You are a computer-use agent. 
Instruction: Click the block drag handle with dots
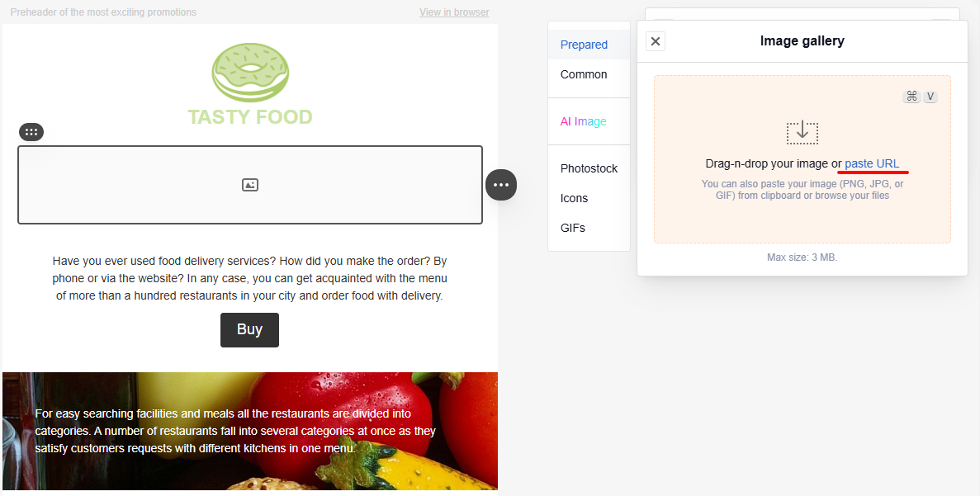(31, 132)
